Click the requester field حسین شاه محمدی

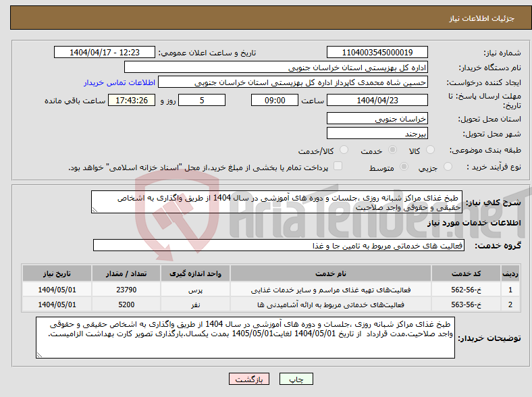[293, 82]
